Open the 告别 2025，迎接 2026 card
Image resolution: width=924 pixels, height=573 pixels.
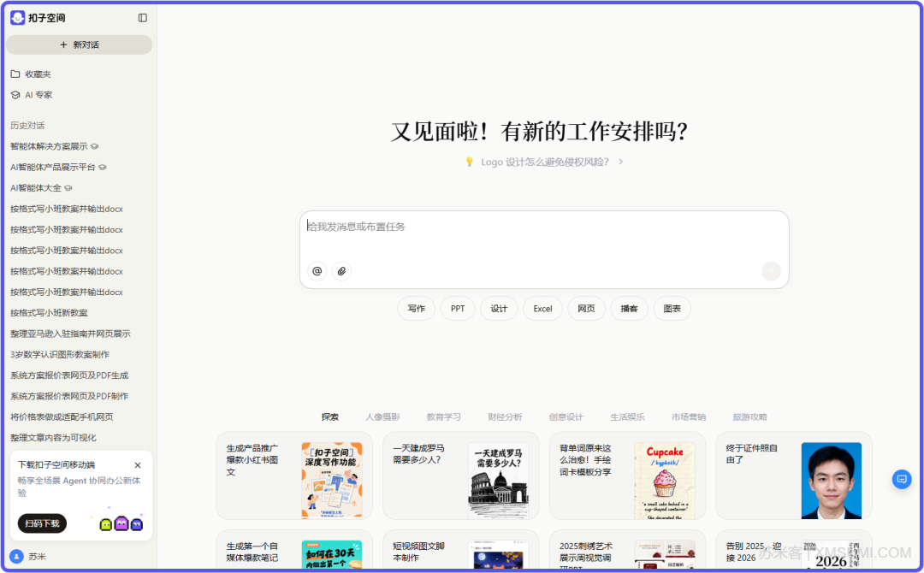click(794, 549)
